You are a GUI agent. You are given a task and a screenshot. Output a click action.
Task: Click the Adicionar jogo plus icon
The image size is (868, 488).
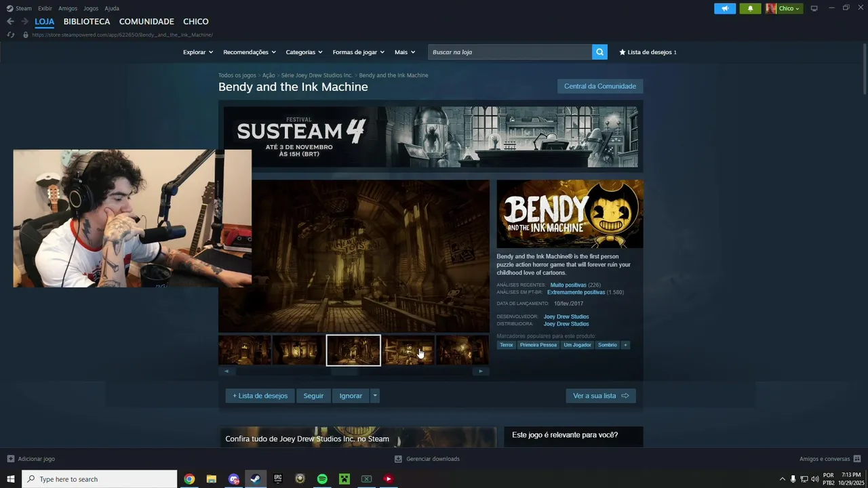click(10, 459)
